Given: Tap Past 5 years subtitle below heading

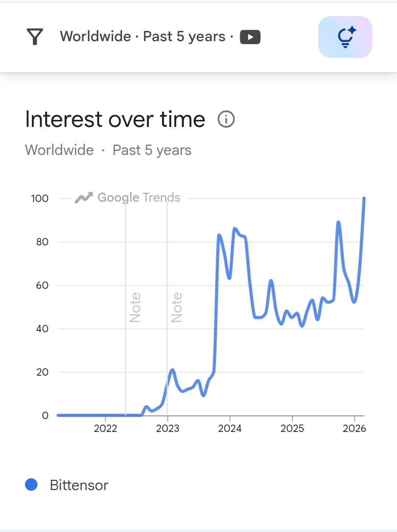Looking at the screenshot, I should [x=152, y=150].
